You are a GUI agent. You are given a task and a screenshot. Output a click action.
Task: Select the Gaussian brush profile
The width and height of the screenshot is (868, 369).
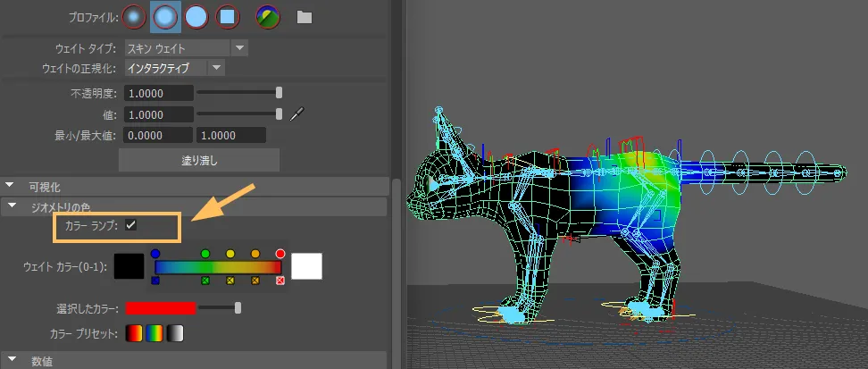coord(132,16)
